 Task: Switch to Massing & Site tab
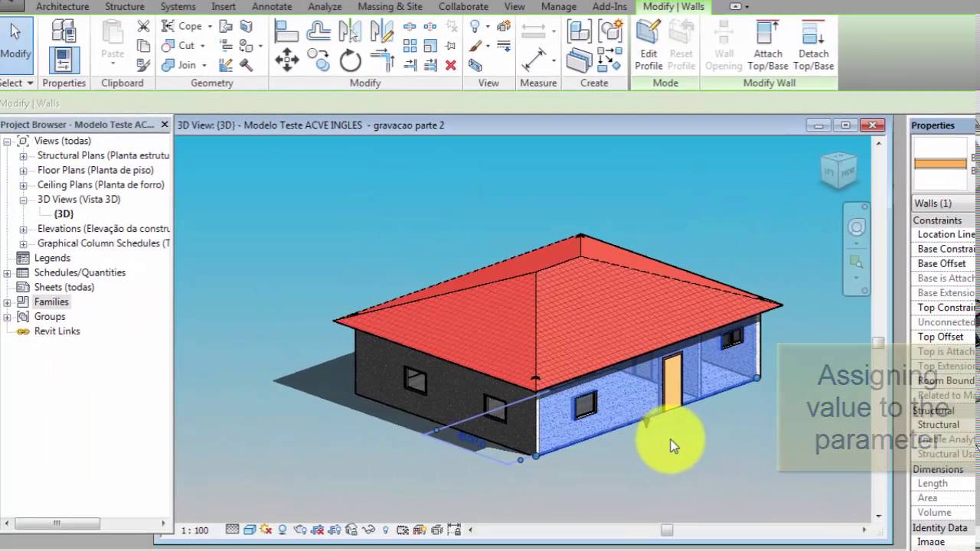(390, 6)
